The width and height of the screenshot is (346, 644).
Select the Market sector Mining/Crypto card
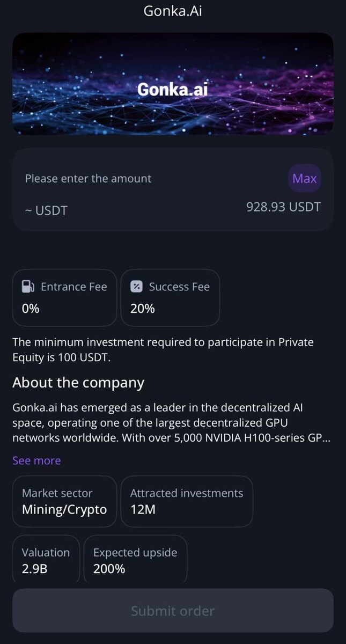tap(64, 501)
